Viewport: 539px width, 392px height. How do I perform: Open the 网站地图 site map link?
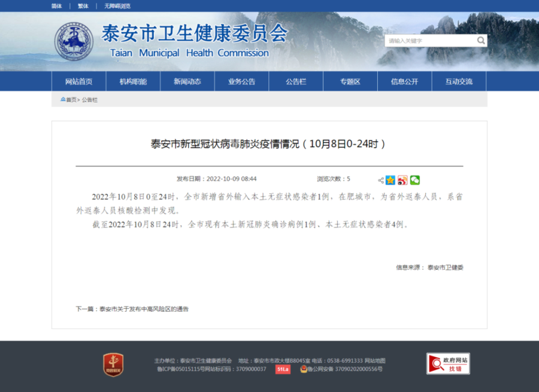click(x=376, y=360)
